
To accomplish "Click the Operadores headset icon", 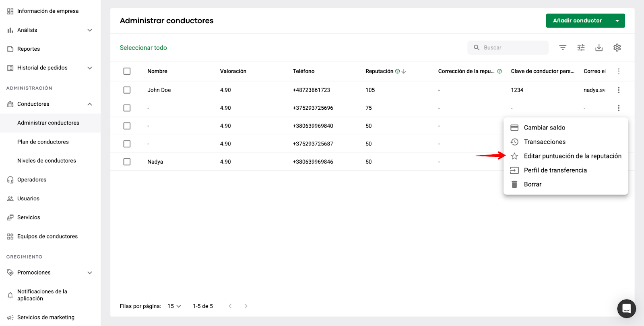I will (x=10, y=180).
